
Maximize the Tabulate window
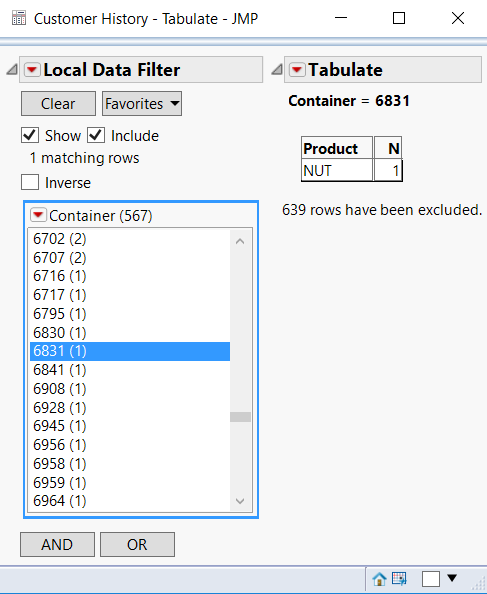coord(399,18)
